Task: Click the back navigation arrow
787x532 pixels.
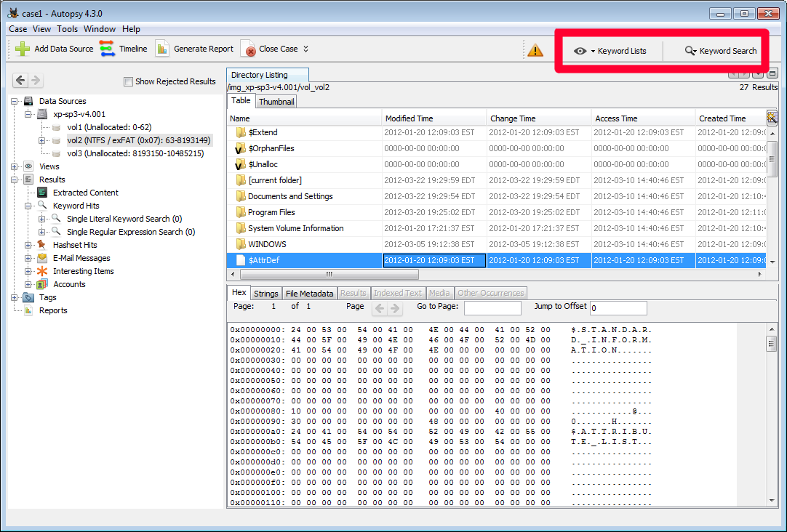Action: point(20,80)
